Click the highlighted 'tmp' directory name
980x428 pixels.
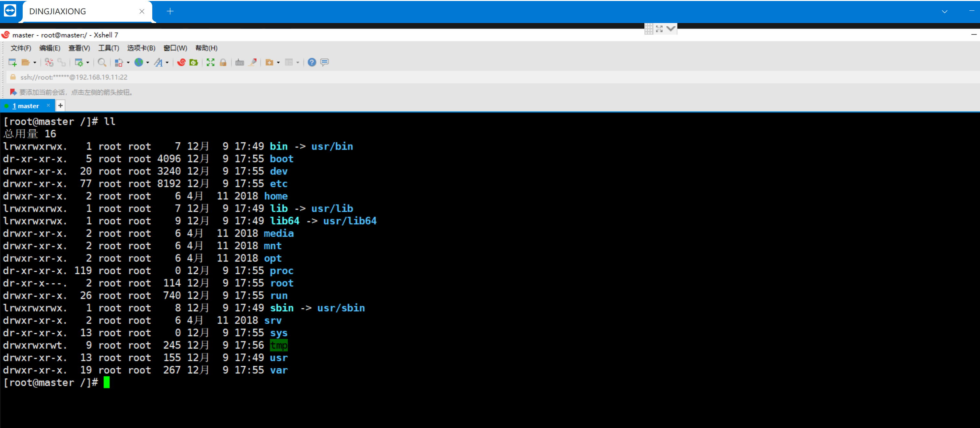click(x=279, y=345)
